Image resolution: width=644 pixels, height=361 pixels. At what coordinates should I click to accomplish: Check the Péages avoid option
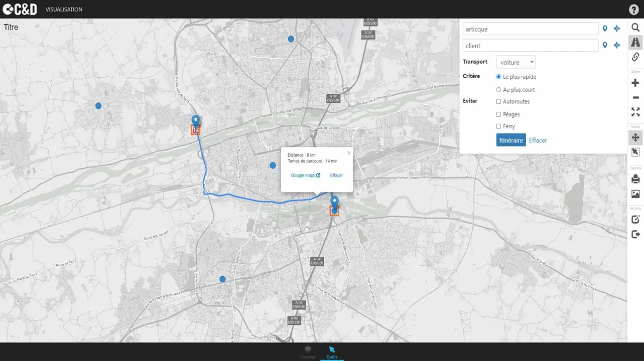(x=498, y=114)
